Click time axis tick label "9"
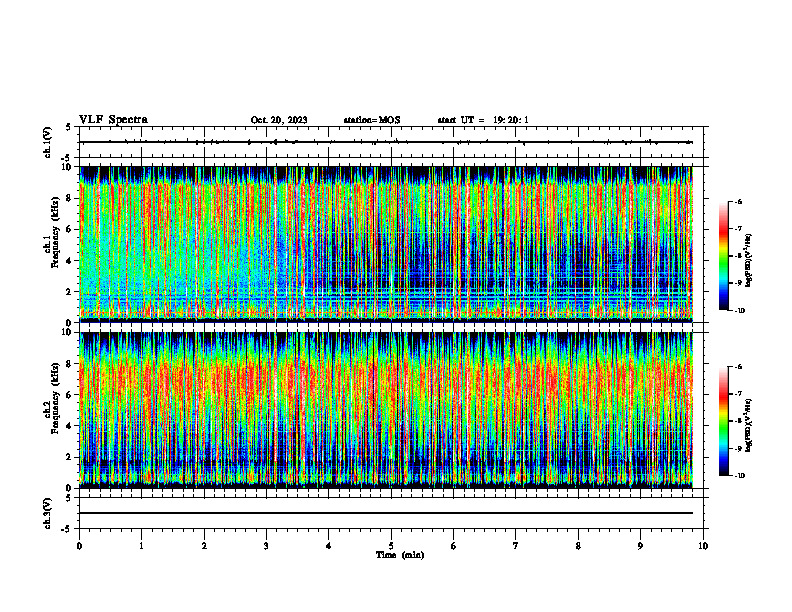Viewport: 792px width, 612px height. pos(640,546)
